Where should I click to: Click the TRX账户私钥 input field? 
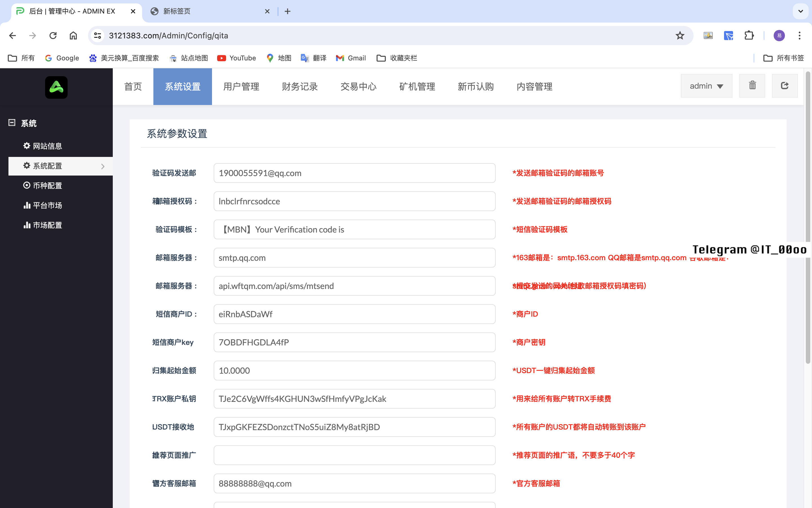coord(354,399)
